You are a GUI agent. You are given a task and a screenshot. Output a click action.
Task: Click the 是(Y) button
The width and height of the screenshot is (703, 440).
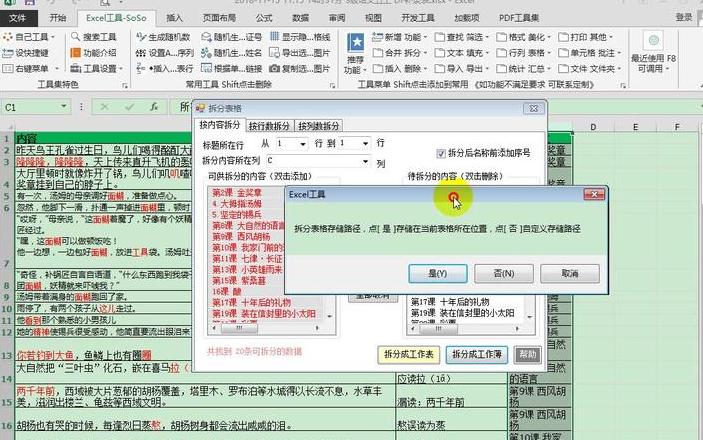tap(438, 273)
